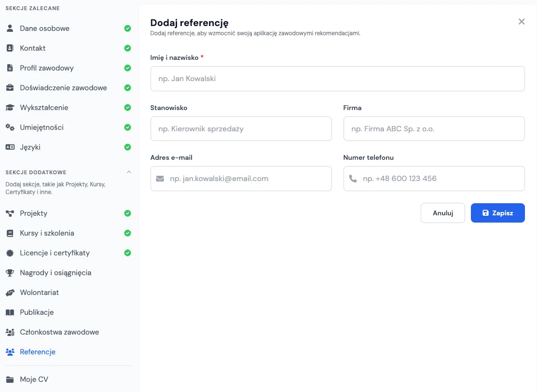Viewport: 537px width, 392px height.
Task: Click the book icon beside Kursy i szkolenia
Action: pyautogui.click(x=10, y=233)
